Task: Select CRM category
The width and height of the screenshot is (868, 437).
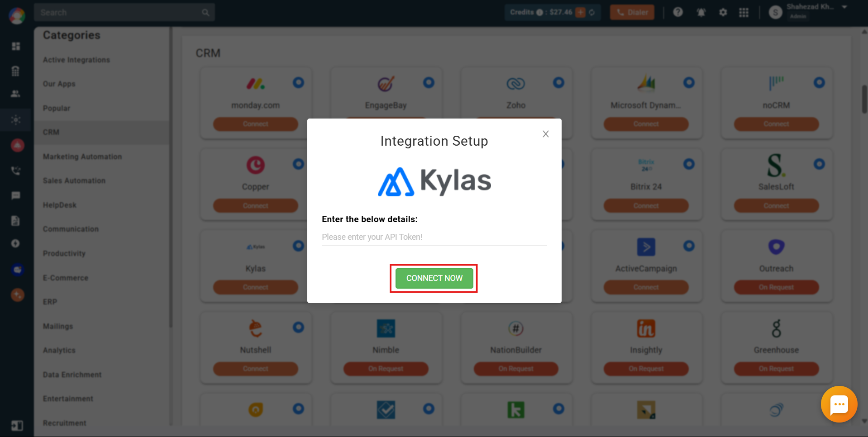Action: 51,132
